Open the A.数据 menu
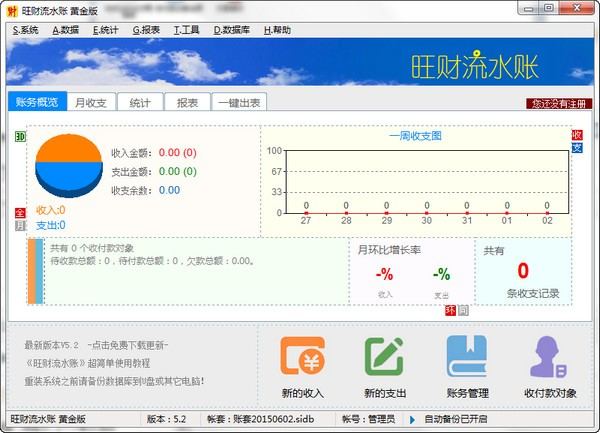This screenshot has height=433, width=600. click(x=65, y=30)
